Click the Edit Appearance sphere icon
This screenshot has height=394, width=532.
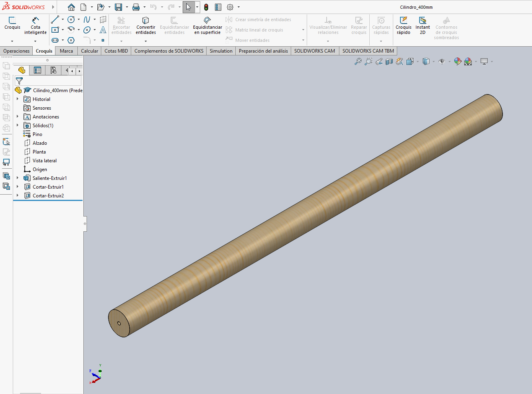[457, 61]
